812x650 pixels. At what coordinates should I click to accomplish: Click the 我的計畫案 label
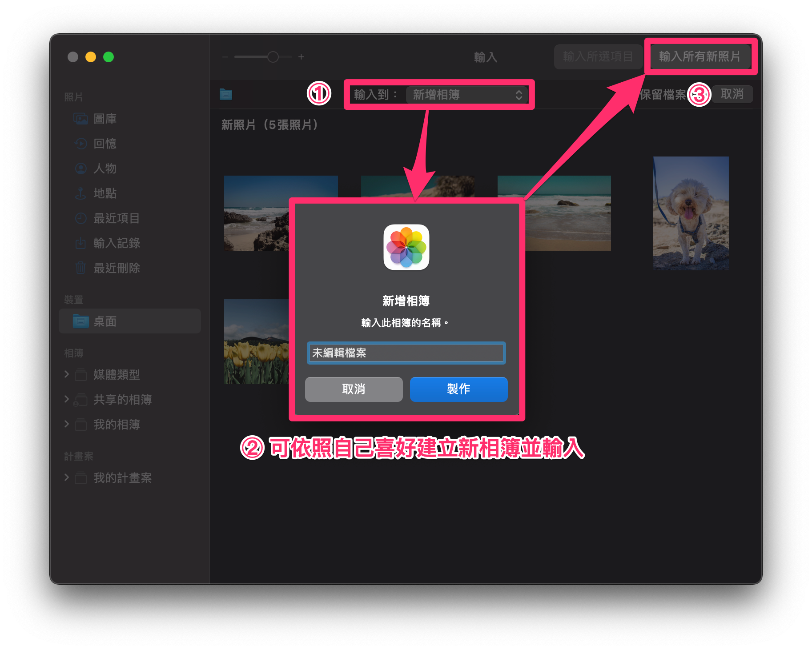[122, 478]
